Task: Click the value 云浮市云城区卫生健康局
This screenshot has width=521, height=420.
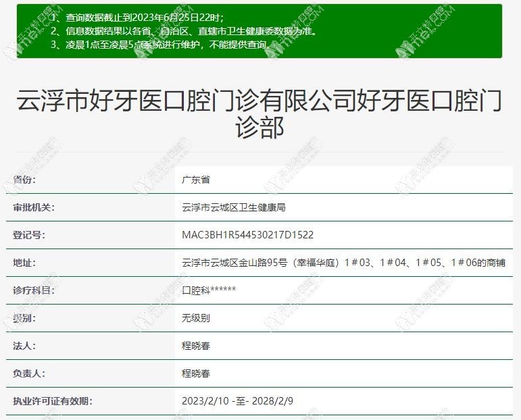Action: click(234, 207)
